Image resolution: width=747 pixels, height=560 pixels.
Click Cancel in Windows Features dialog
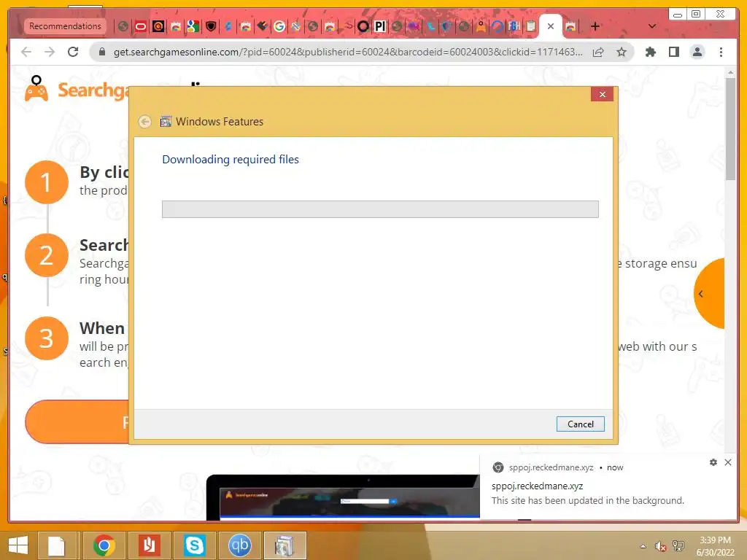point(580,424)
